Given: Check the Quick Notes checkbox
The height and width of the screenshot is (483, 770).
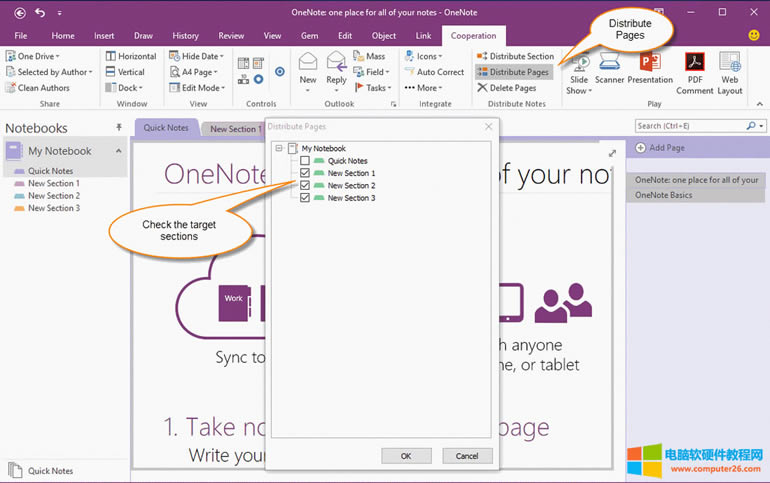Looking at the screenshot, I should [x=305, y=161].
